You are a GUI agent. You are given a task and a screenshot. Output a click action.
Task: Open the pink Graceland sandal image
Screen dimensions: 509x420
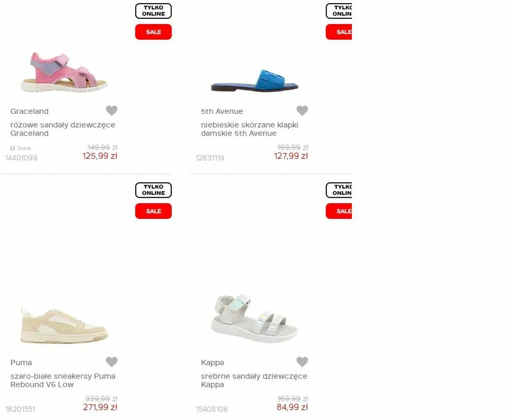click(x=64, y=72)
